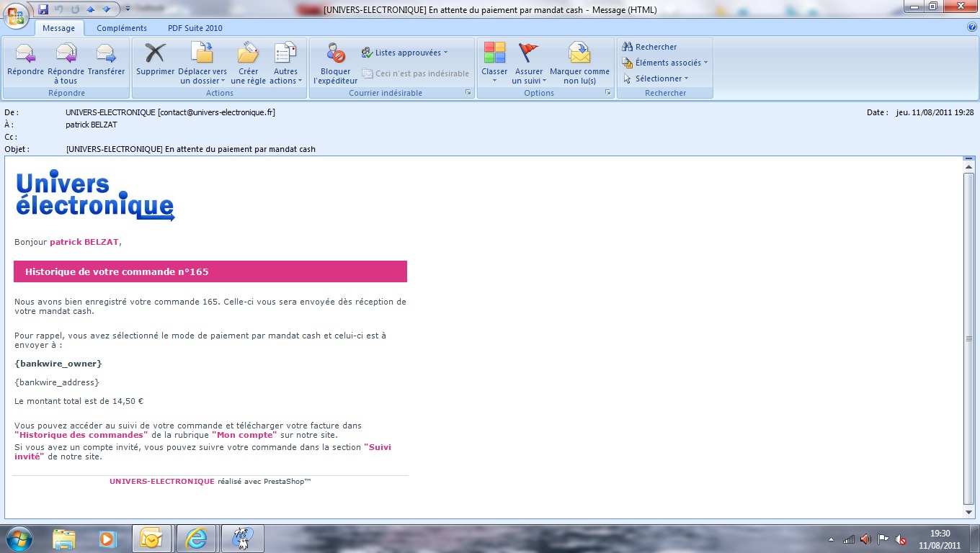Click the vertical scrollbar thumb of the message
This screenshot has width=980, height=553.
(968, 338)
